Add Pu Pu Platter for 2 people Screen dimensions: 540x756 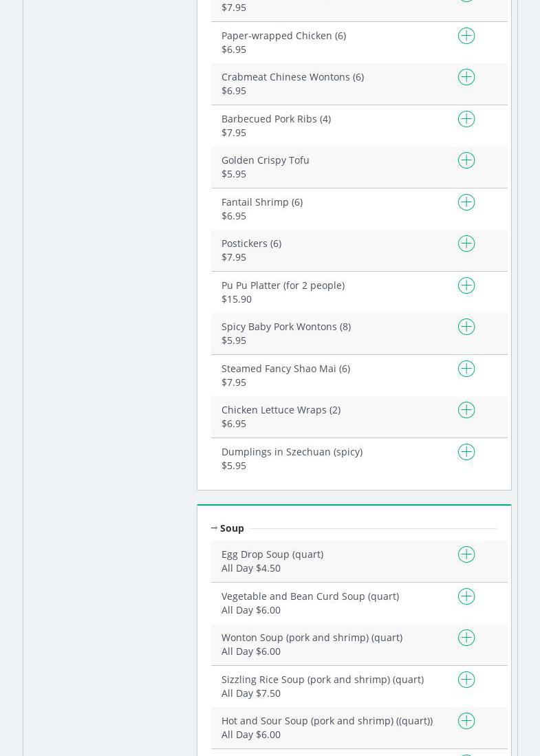[x=466, y=285]
